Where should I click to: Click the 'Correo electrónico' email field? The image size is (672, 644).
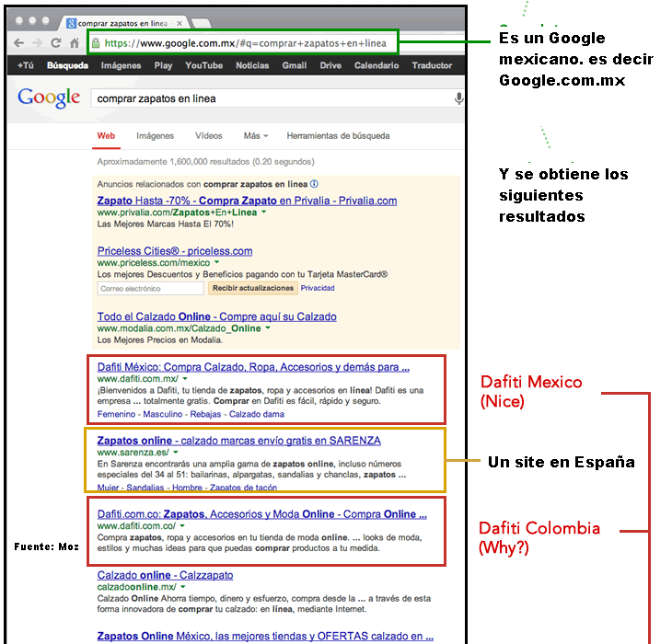[x=150, y=288]
